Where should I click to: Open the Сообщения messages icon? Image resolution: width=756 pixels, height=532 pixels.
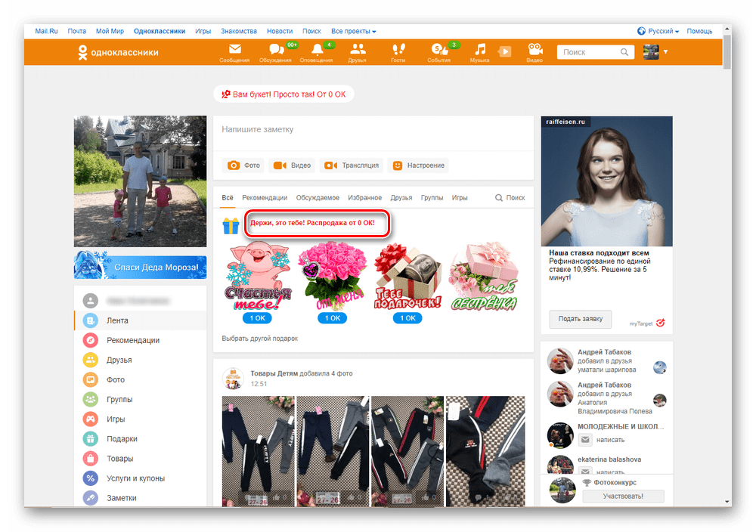[x=234, y=51]
